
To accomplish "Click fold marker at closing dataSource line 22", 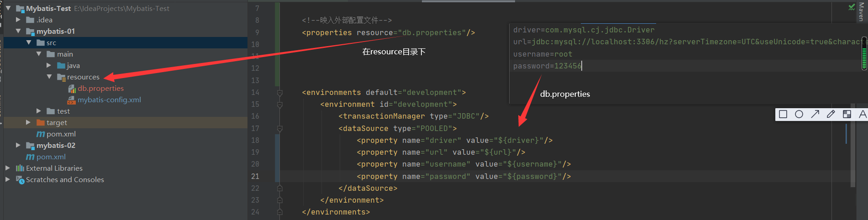I will 280,188.
